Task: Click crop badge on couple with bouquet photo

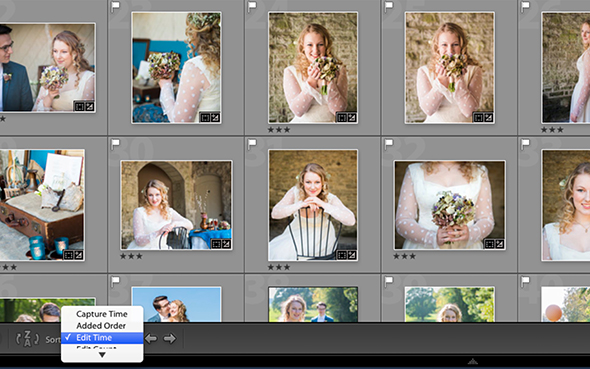Action: (x=79, y=106)
